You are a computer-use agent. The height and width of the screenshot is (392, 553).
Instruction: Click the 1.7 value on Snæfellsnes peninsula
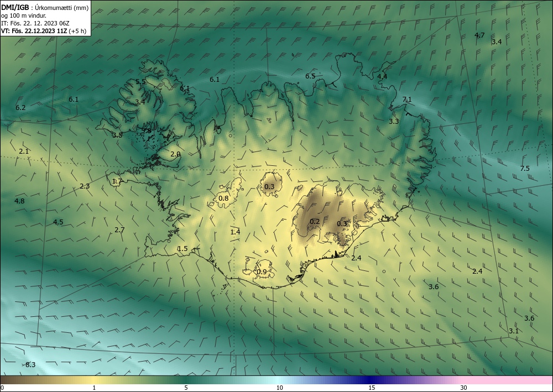(x=117, y=181)
